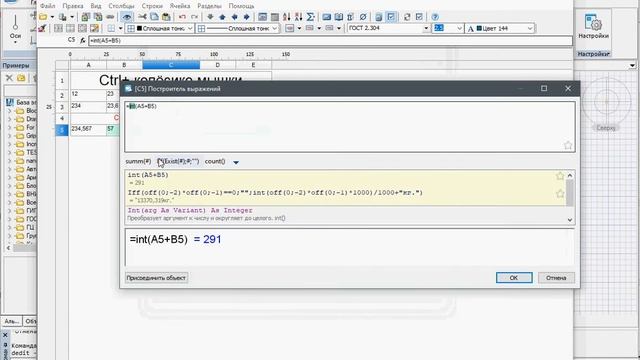The image size is (640, 360).
Task: Select cell A5 containing 234,567
Action: coord(88,130)
